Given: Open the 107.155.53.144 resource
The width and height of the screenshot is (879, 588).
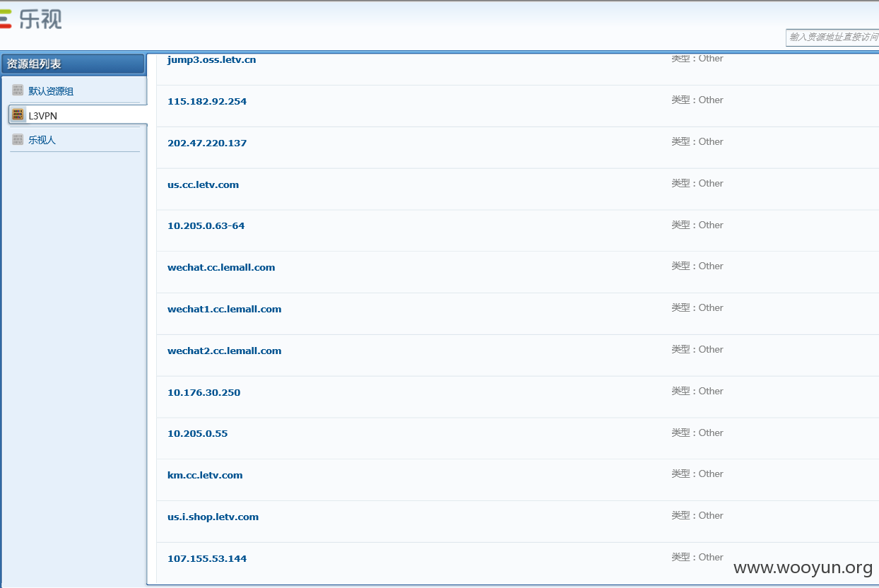Looking at the screenshot, I should point(207,558).
